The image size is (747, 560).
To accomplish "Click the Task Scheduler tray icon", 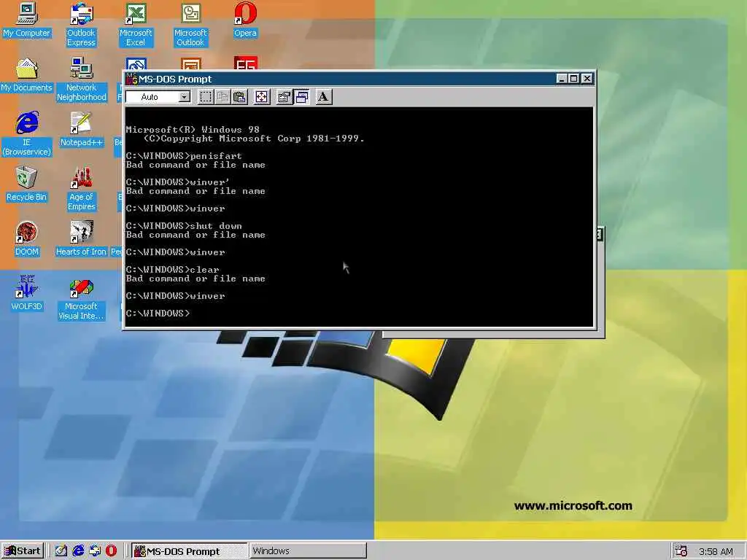I will [681, 551].
